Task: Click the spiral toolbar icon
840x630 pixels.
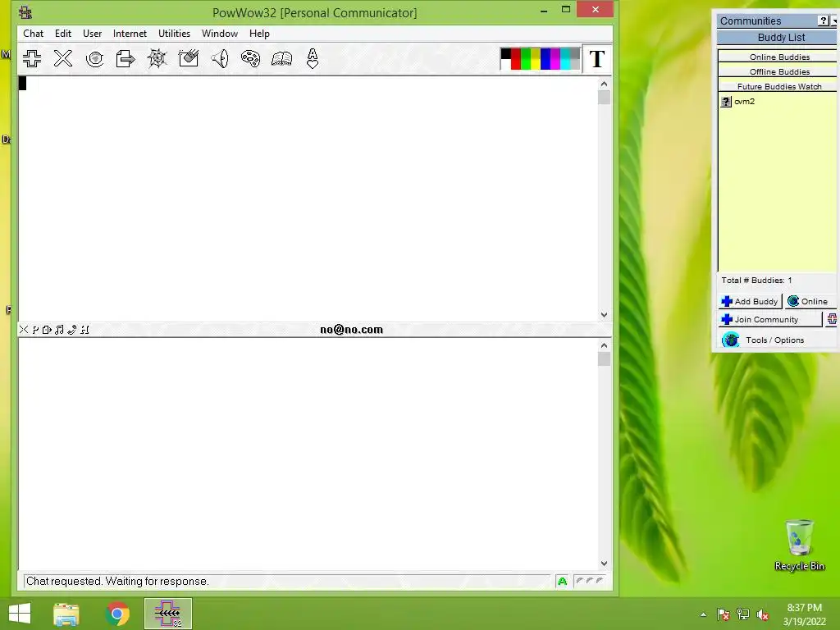Action: [94, 58]
